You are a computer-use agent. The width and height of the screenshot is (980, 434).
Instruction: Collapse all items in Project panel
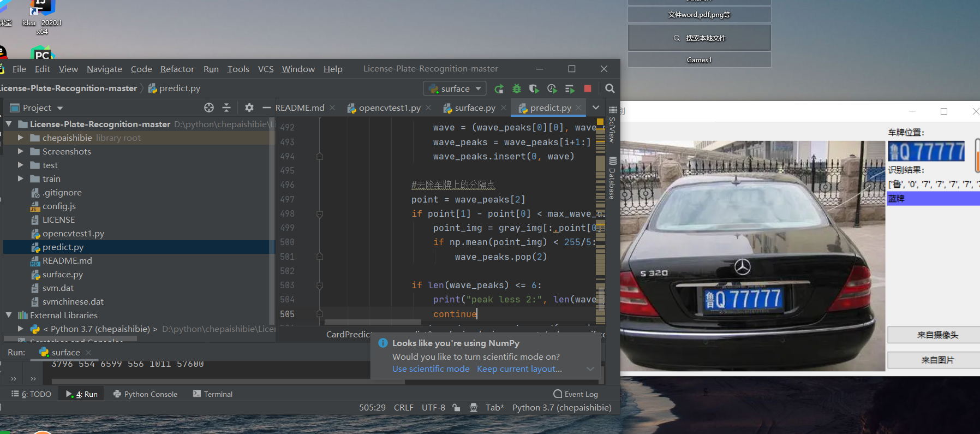point(226,108)
